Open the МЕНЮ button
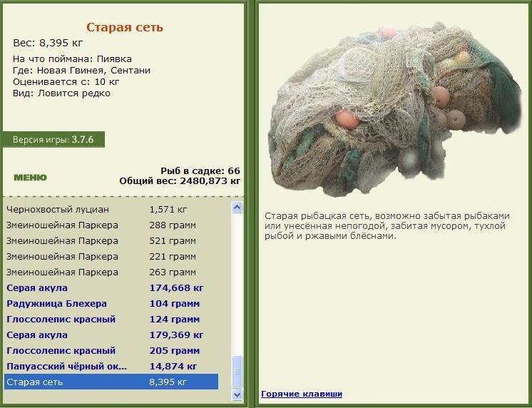The height and width of the screenshot is (408, 532). click(30, 178)
